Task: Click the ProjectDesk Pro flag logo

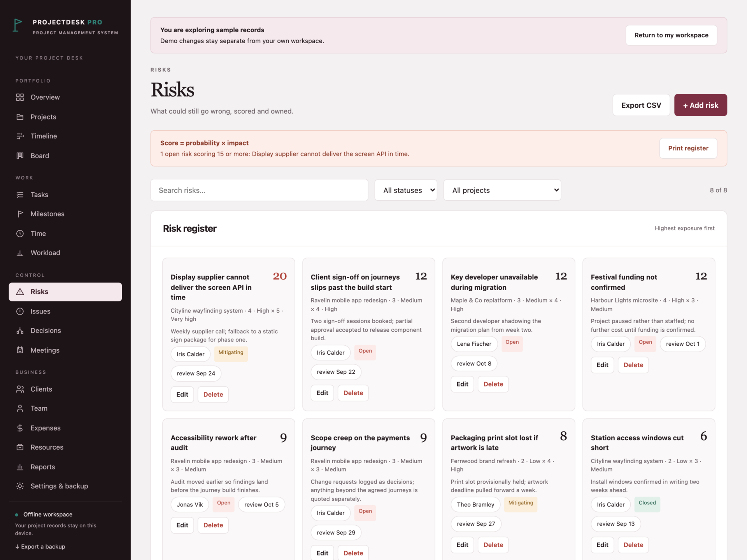Action: 18,25
